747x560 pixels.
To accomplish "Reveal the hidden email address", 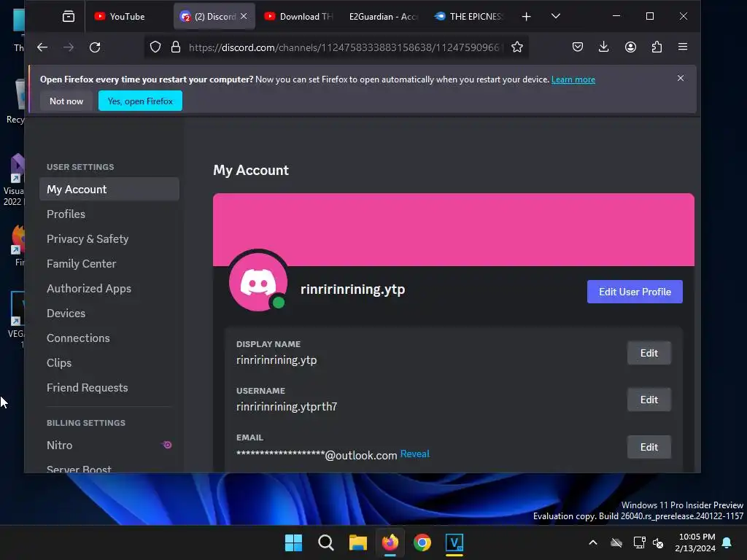I will coord(414,454).
